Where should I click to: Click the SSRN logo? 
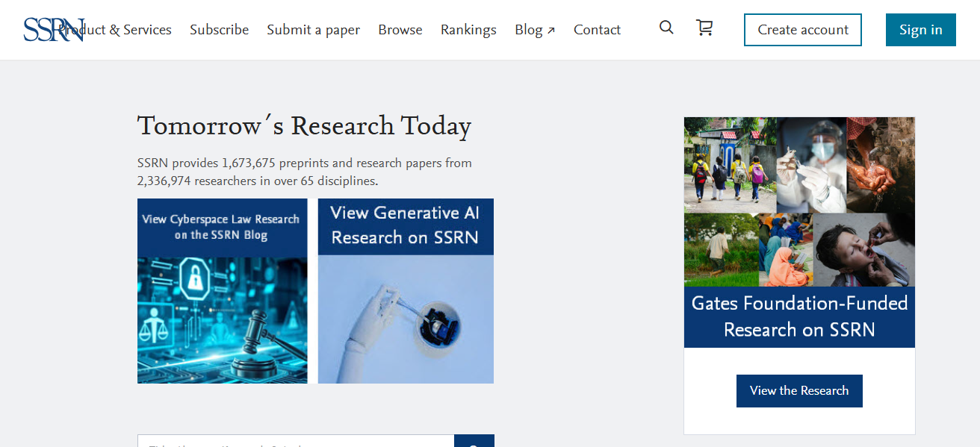(53, 30)
